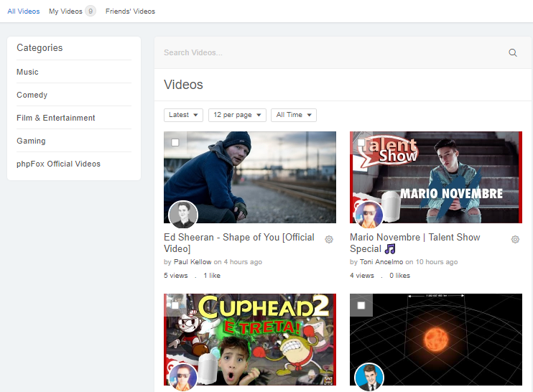This screenshot has width=533, height=392.
Task: Click the Categories heading
Action: pyautogui.click(x=40, y=48)
